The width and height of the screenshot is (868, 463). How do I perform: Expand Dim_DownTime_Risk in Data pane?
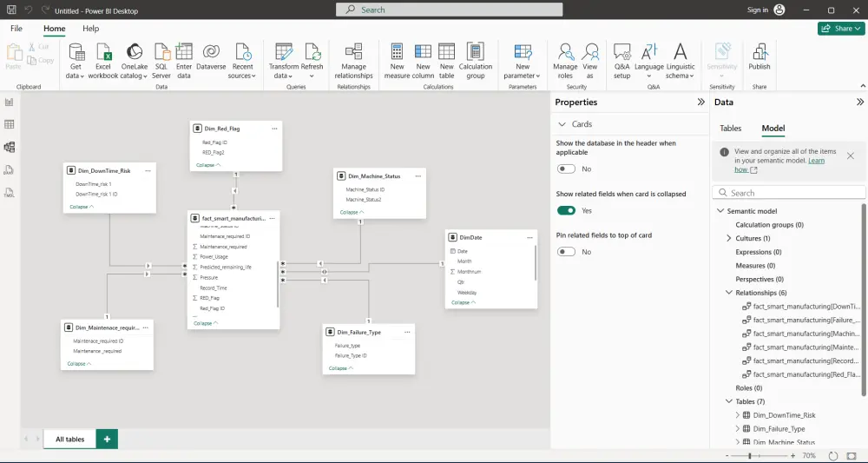737,415
